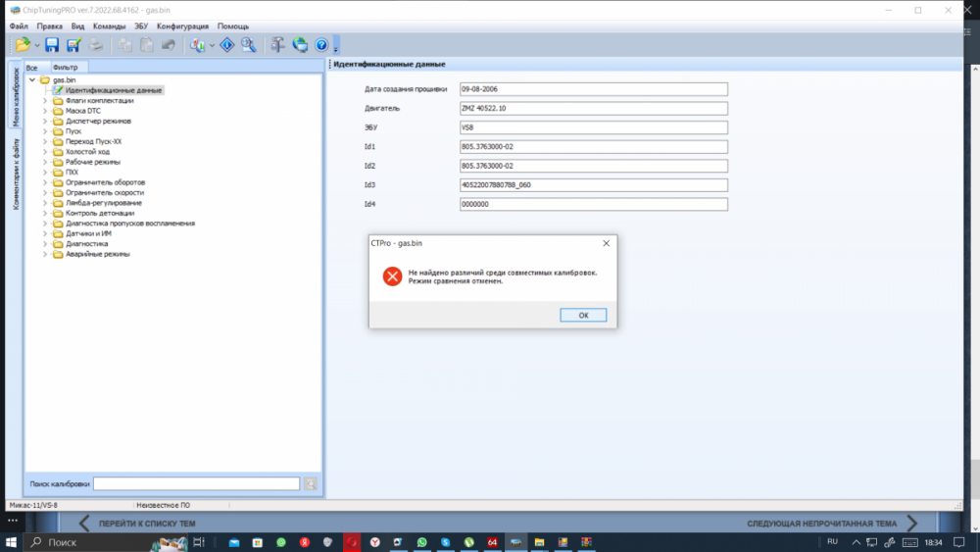
Task: Switch to the Фильтр tab
Action: point(66,68)
